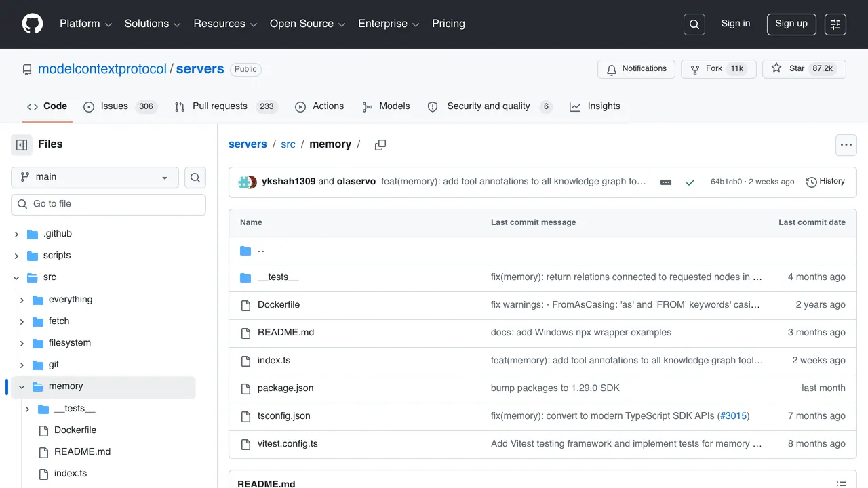This screenshot has width=868, height=488.
Task: Open the Pricing link
Action: (448, 24)
